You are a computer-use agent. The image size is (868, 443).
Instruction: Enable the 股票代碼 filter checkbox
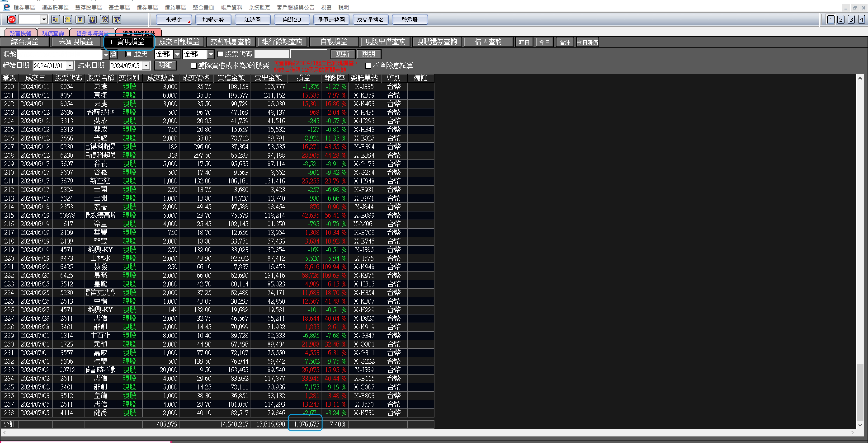coord(220,54)
